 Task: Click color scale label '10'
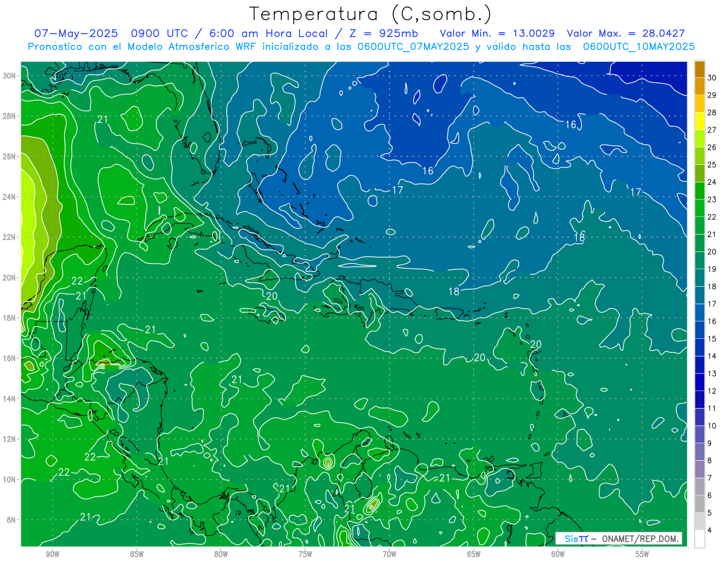(712, 426)
